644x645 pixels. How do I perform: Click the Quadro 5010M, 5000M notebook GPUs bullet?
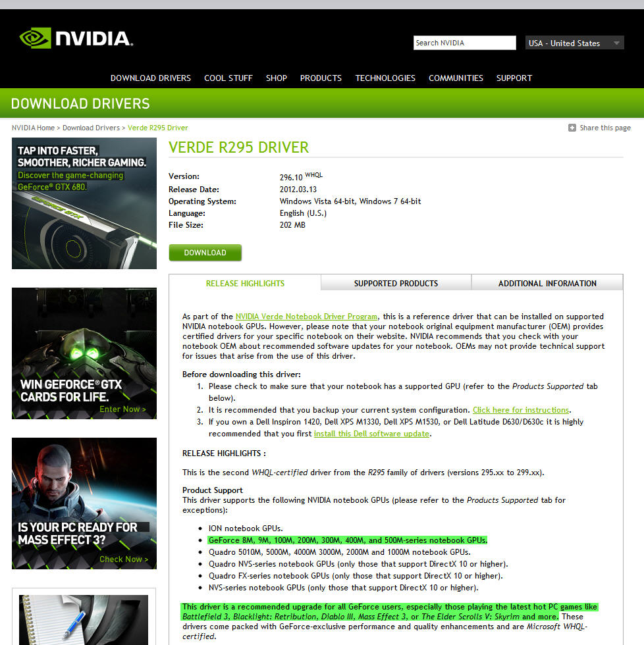click(x=339, y=552)
